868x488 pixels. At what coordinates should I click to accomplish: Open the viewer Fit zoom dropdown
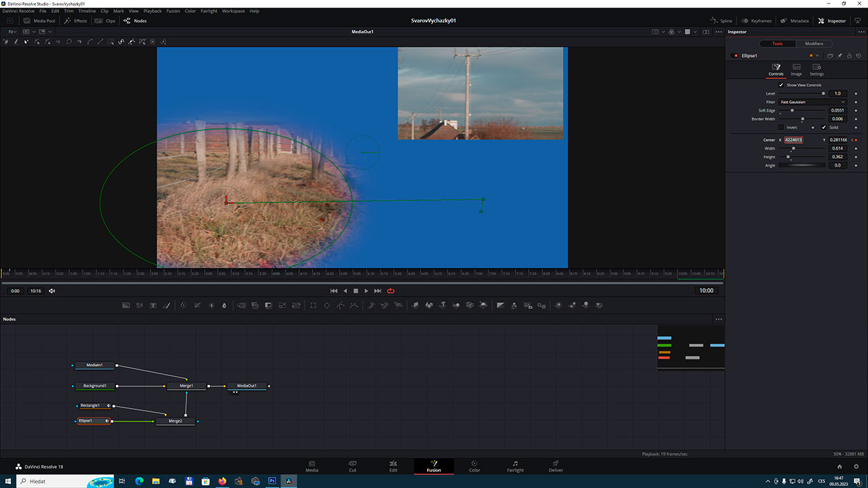(x=12, y=32)
